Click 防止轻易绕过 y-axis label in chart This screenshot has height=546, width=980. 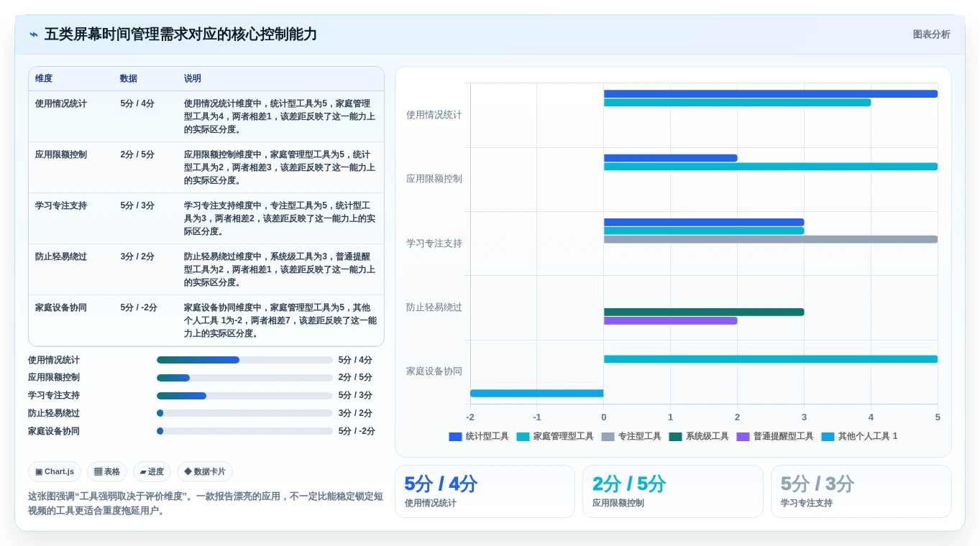click(x=434, y=307)
